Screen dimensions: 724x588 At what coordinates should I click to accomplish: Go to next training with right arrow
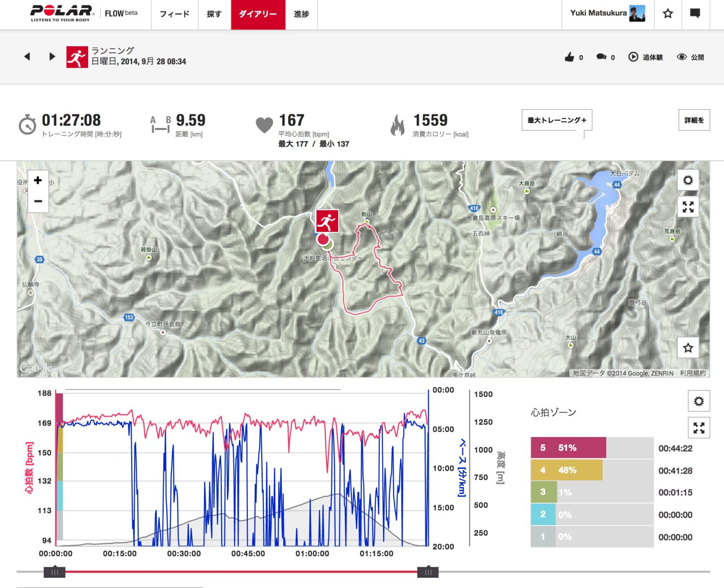52,56
